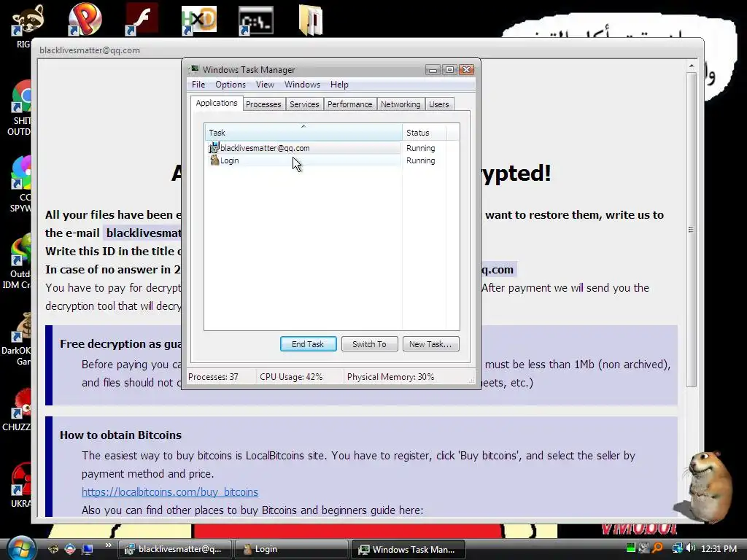Open the Chrome SHIT OUTD desktop shortcut

click(x=19, y=109)
